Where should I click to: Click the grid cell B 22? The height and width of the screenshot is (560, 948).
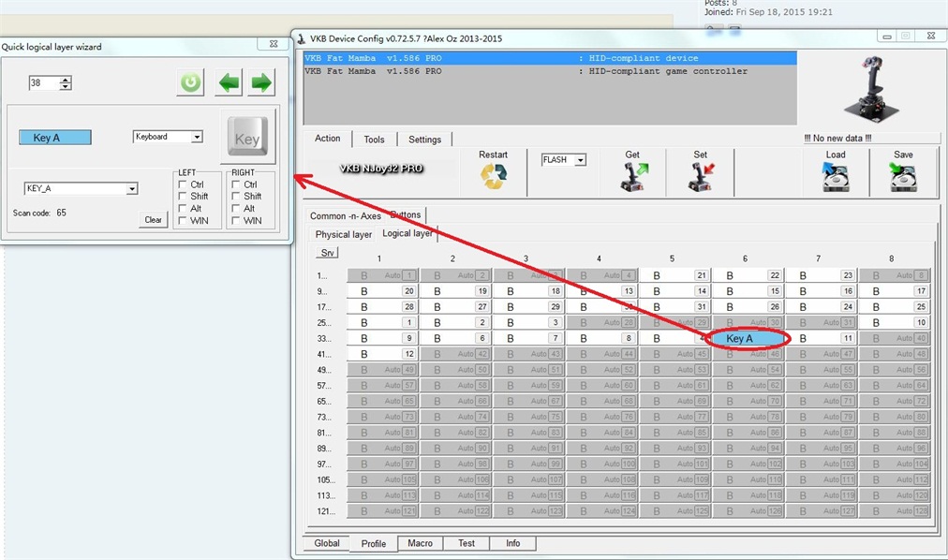click(748, 275)
